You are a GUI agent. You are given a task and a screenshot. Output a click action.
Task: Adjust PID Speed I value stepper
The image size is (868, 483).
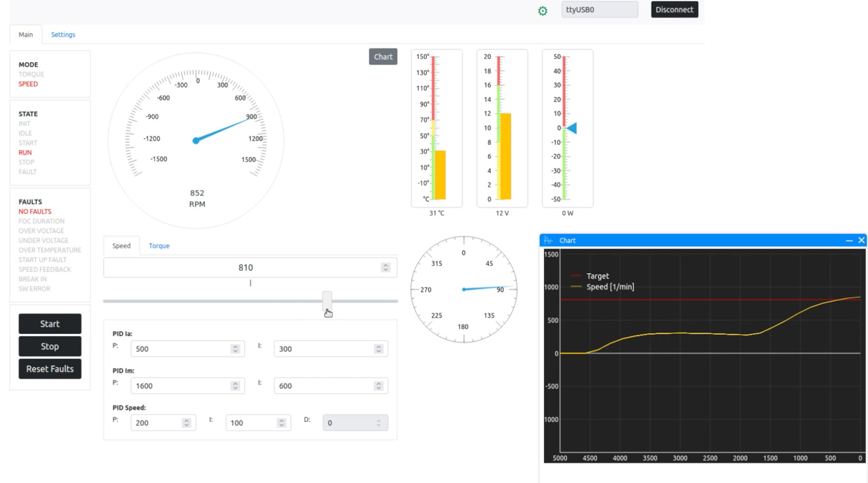pos(281,423)
